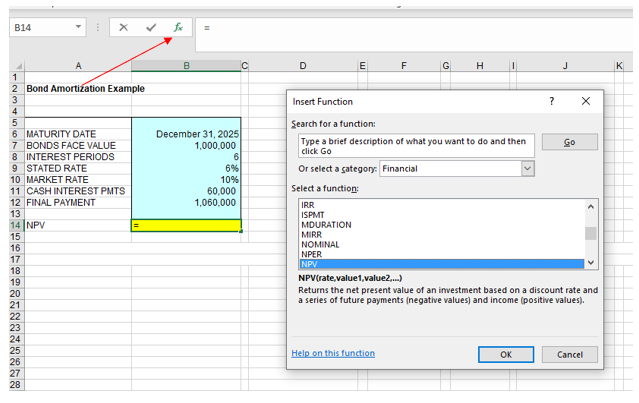The height and width of the screenshot is (403, 639).
Task: Close the Insert Function dialog
Action: click(586, 102)
